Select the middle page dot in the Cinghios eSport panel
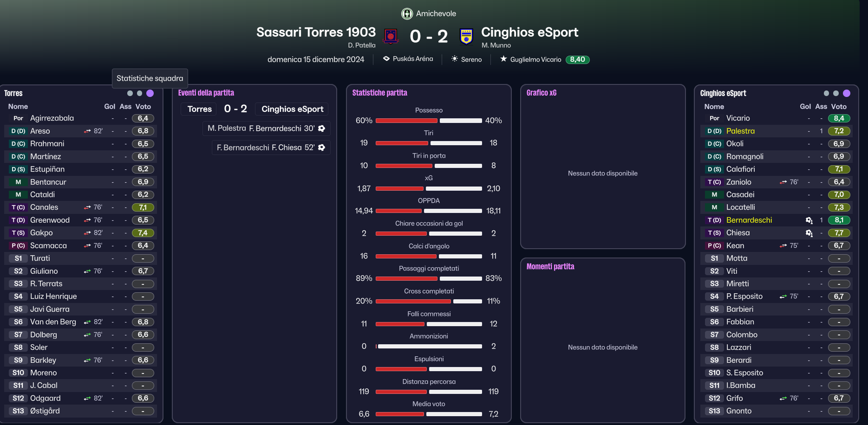This screenshot has height=425, width=868. (836, 93)
